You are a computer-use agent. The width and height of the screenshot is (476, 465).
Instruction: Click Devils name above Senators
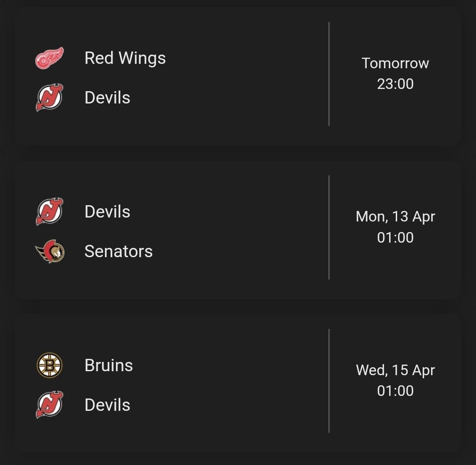tap(108, 212)
